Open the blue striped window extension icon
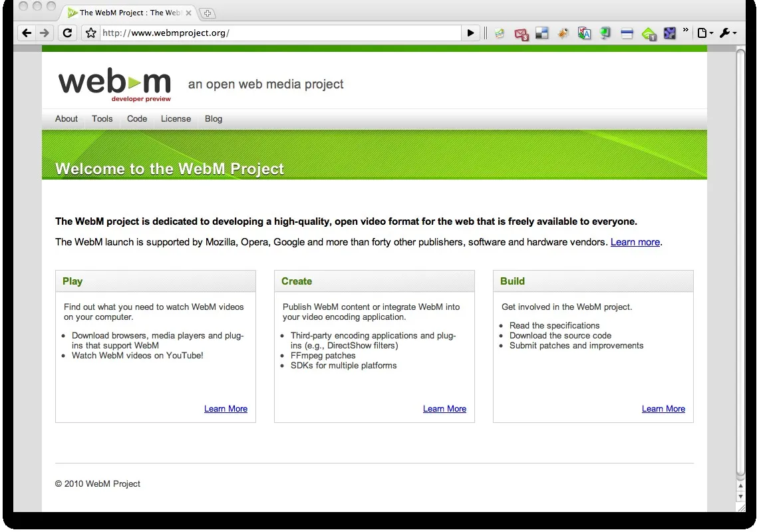759x532 pixels. [x=627, y=33]
